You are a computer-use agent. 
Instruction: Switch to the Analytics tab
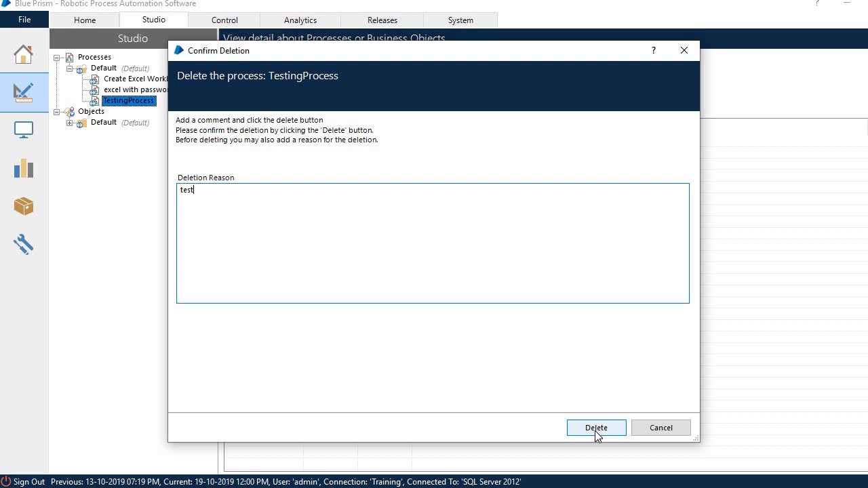[x=300, y=20]
